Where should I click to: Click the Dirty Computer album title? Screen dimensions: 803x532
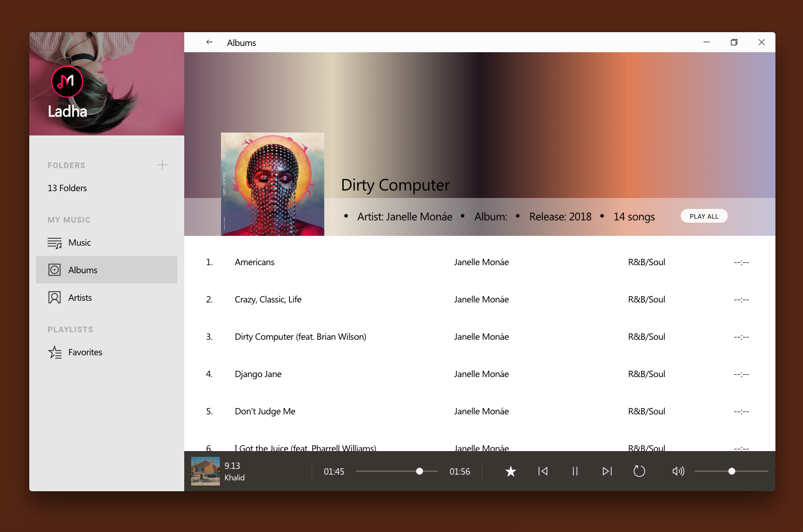(x=395, y=185)
